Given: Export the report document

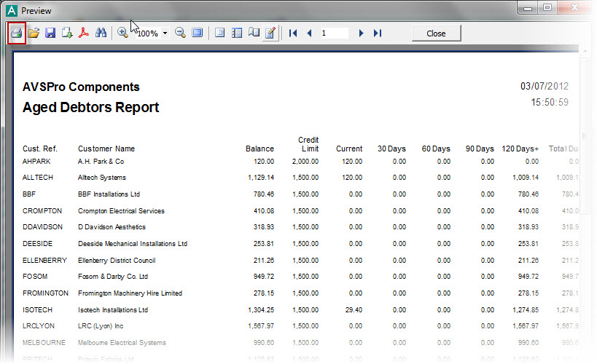Looking at the screenshot, I should pos(67,33).
